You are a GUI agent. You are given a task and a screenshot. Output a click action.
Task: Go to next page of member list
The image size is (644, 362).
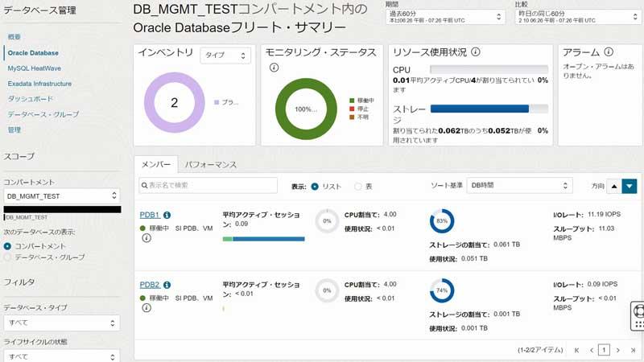[x=617, y=350]
